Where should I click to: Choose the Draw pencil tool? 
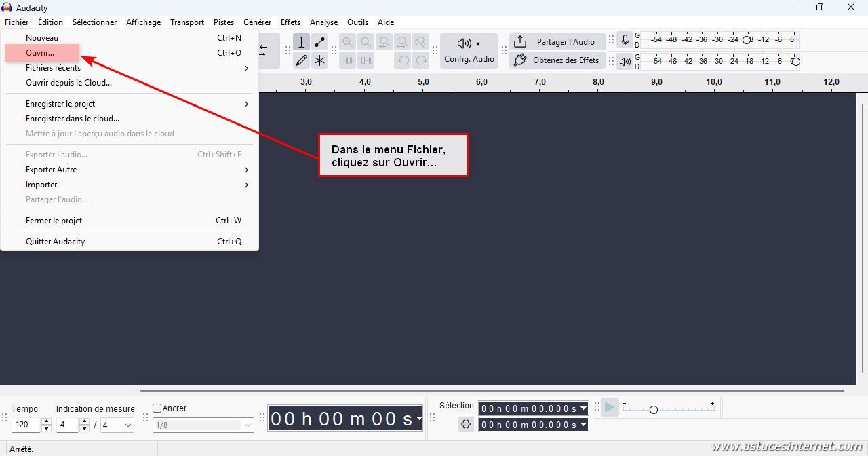pyautogui.click(x=302, y=60)
